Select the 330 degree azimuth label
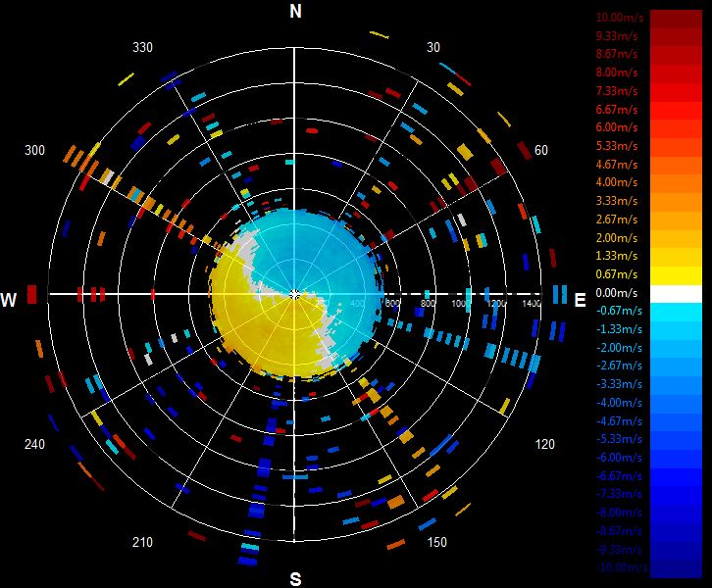This screenshot has width=712, height=588. pyautogui.click(x=142, y=47)
